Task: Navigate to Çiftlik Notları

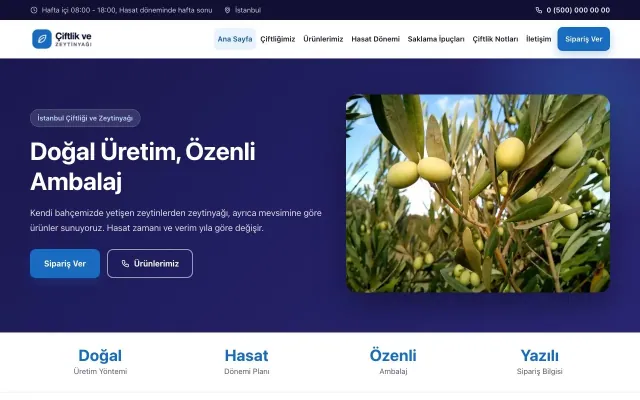Action: tap(495, 39)
